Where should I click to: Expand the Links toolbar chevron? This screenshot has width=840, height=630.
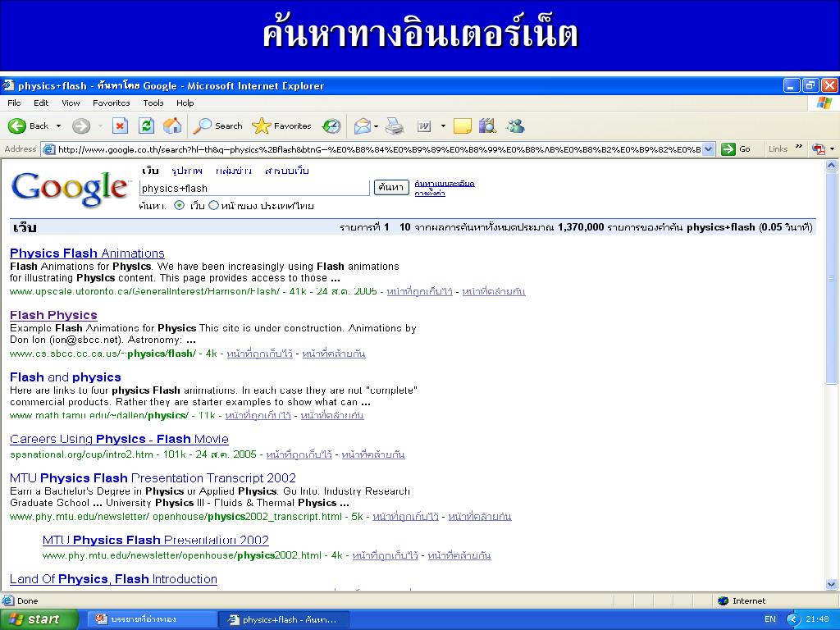tap(799, 147)
